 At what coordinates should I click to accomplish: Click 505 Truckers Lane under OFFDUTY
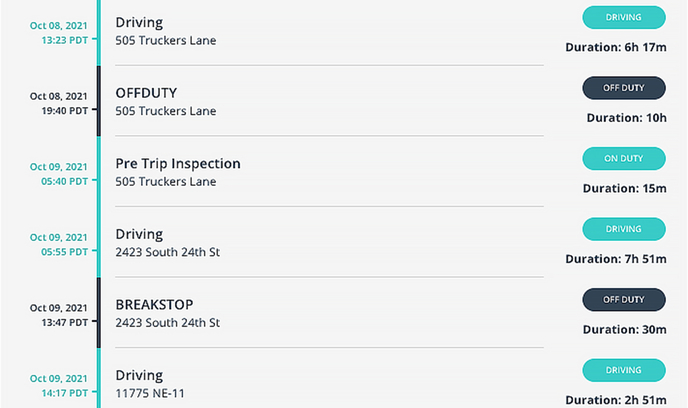pos(166,111)
